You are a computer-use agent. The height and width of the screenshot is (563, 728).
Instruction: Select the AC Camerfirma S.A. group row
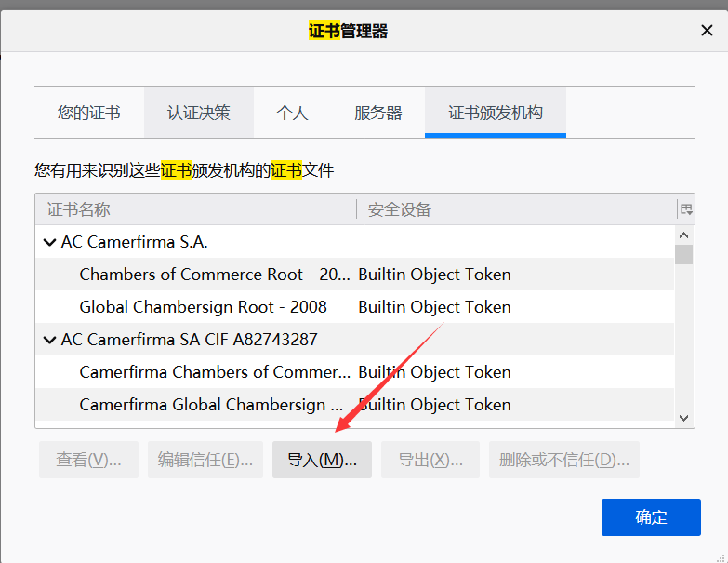(x=355, y=242)
